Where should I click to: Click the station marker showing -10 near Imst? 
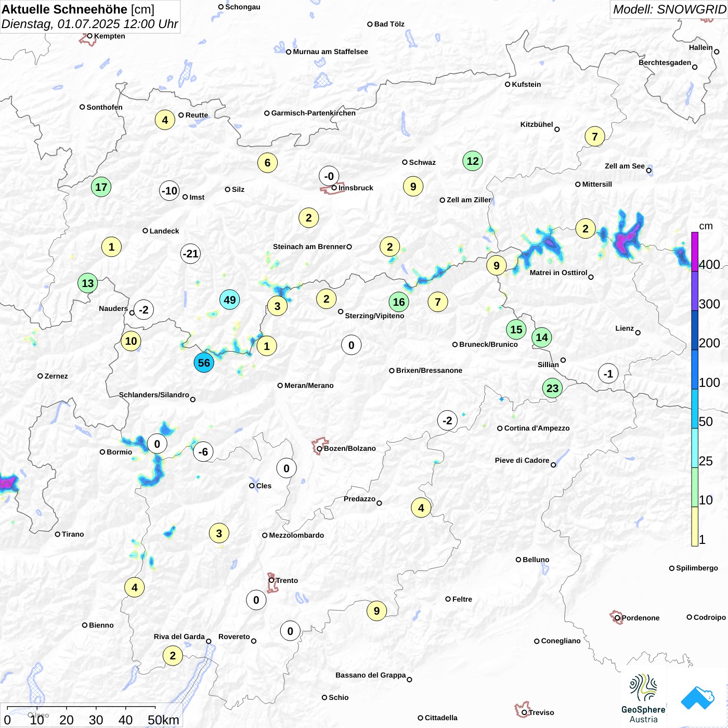pyautogui.click(x=170, y=191)
